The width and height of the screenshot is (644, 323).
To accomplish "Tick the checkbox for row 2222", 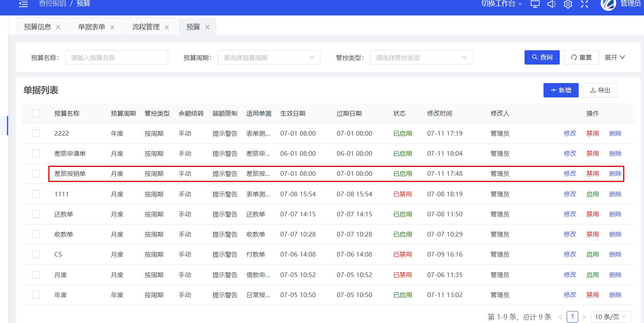I will 36,133.
